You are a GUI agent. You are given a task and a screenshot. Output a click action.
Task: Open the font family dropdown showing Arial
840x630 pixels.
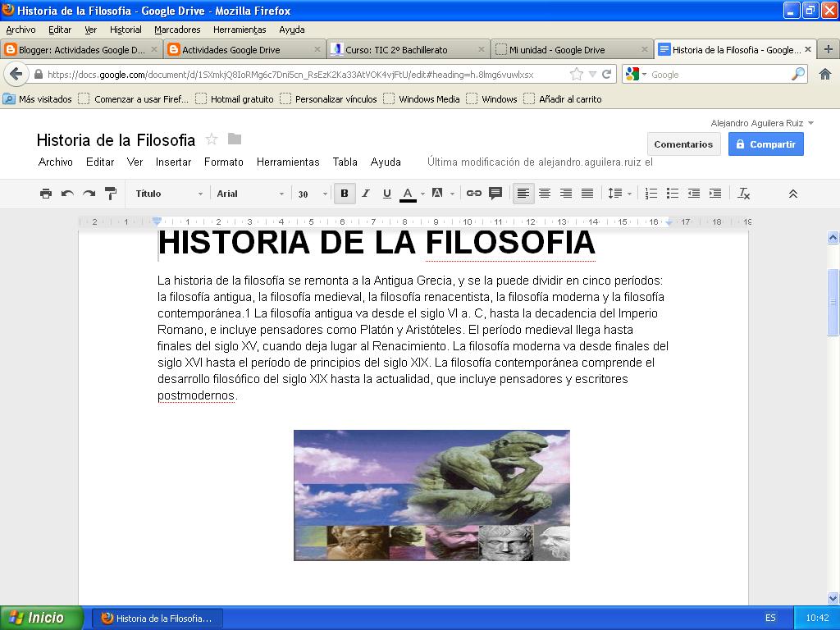pos(246,194)
